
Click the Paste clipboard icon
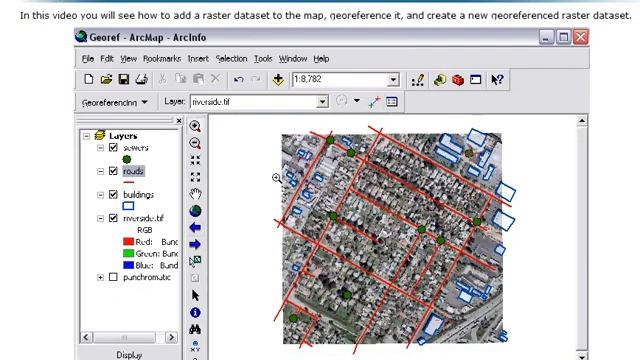tap(198, 79)
